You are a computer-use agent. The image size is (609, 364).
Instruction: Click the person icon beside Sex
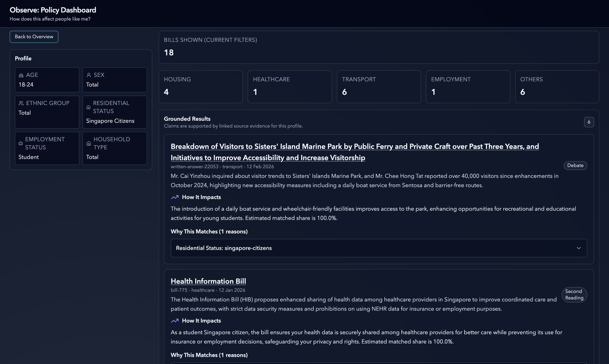coord(89,75)
